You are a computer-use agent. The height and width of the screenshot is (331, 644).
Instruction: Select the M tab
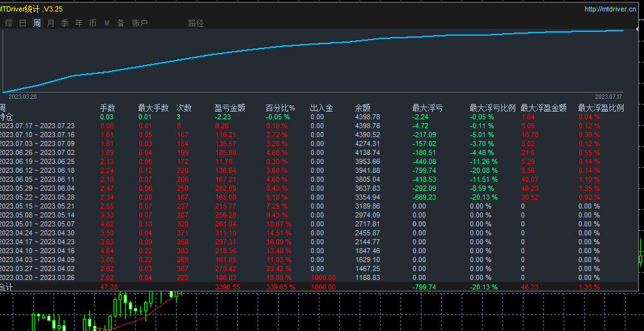click(106, 24)
